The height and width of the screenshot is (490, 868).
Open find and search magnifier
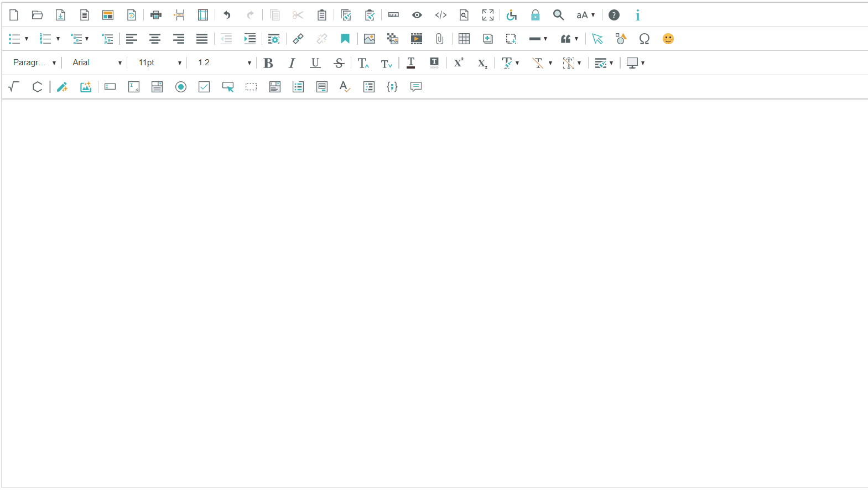tap(559, 15)
